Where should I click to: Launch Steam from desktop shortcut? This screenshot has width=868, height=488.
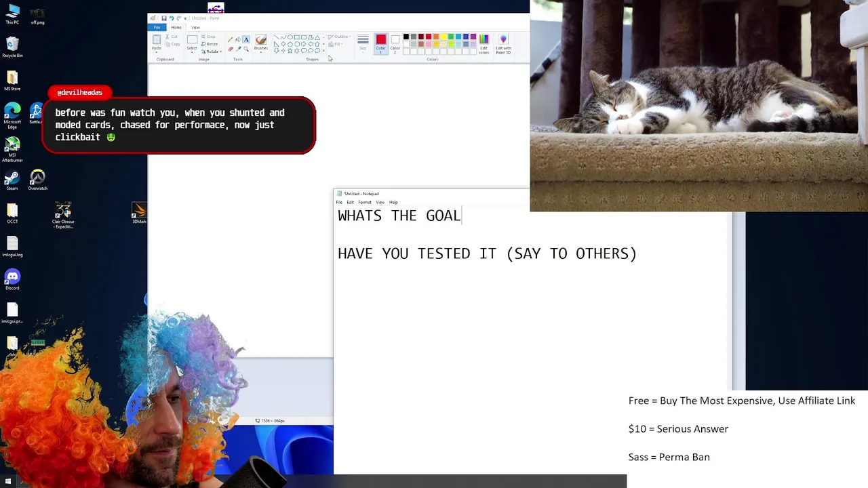(x=12, y=181)
